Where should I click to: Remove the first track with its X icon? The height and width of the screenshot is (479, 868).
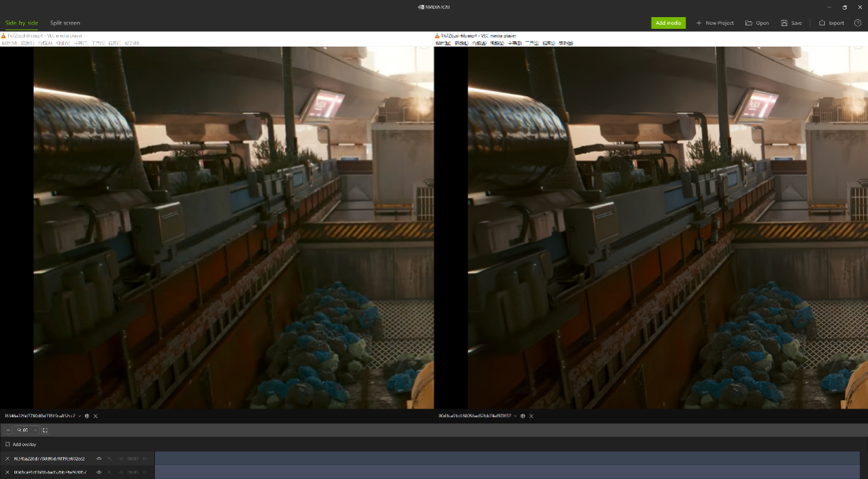tap(8, 458)
